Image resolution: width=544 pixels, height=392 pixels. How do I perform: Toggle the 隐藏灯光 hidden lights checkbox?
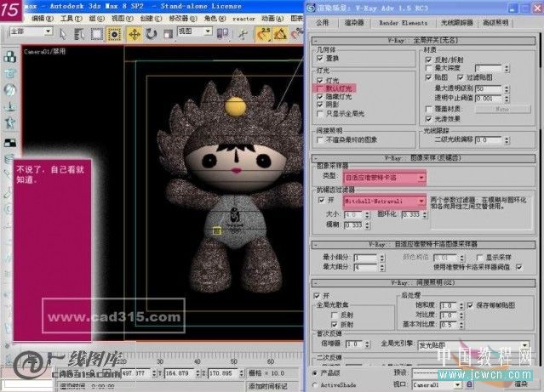[320, 97]
